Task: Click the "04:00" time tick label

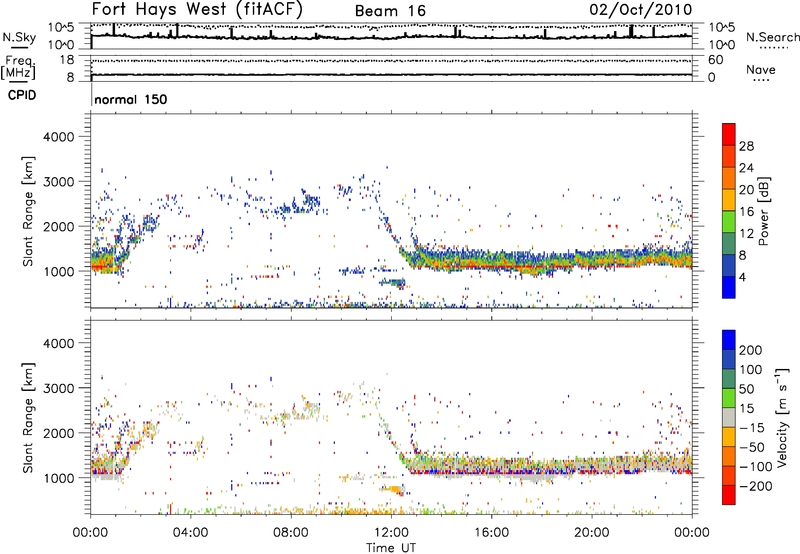Action: (x=191, y=533)
